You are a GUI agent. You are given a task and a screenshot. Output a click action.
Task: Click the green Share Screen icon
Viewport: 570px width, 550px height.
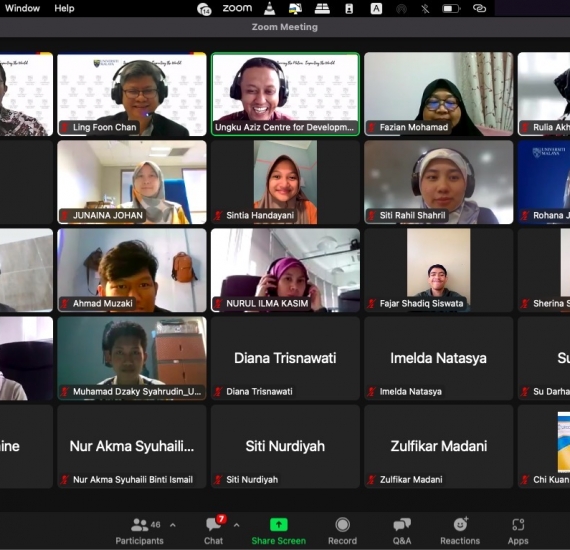[x=279, y=525]
